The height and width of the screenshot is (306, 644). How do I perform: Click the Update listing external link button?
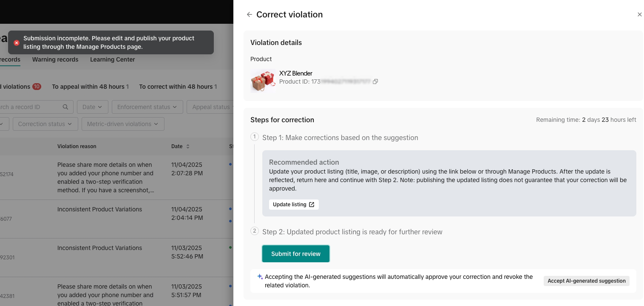pos(294,205)
